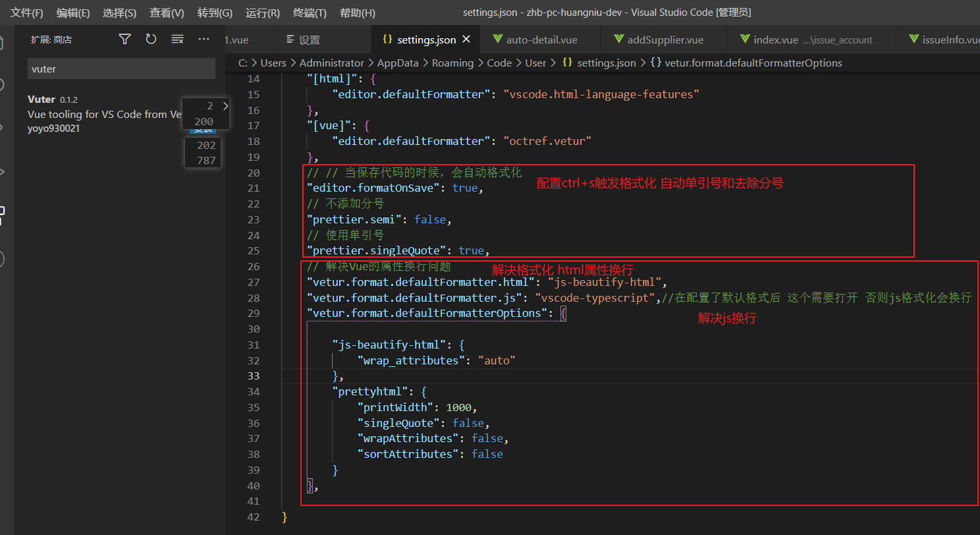Screen dimensions: 980x535
Task: Open the 转到(G) menu
Action: (x=215, y=13)
